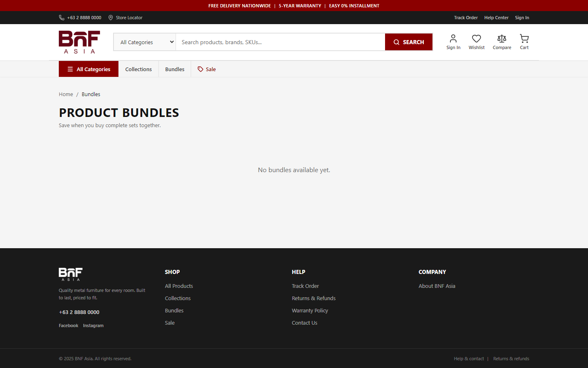Click the user Sign In icon
The height and width of the screenshot is (368, 588).
point(453,38)
